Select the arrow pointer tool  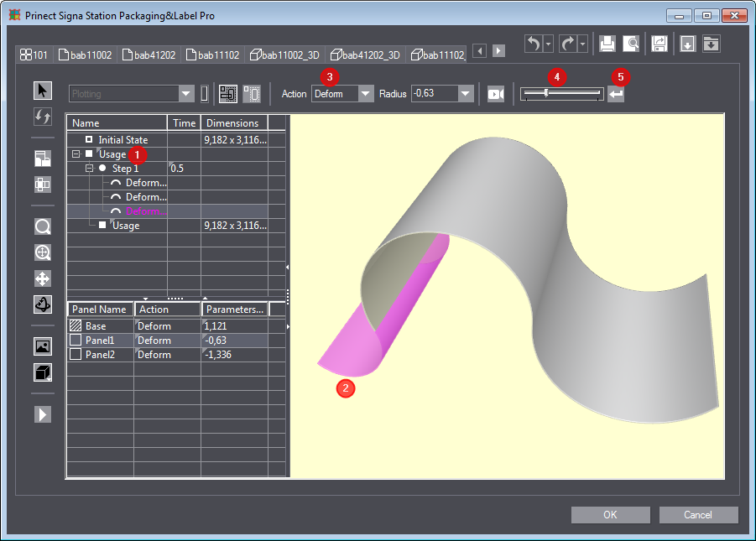[43, 91]
